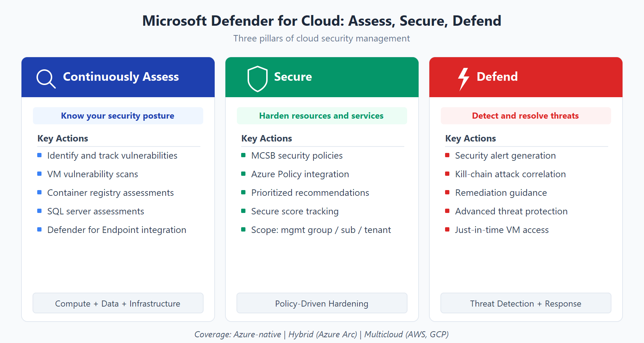
Task: Click the green bullet beside 'Scope: mgmt group'
Action: [x=243, y=229]
